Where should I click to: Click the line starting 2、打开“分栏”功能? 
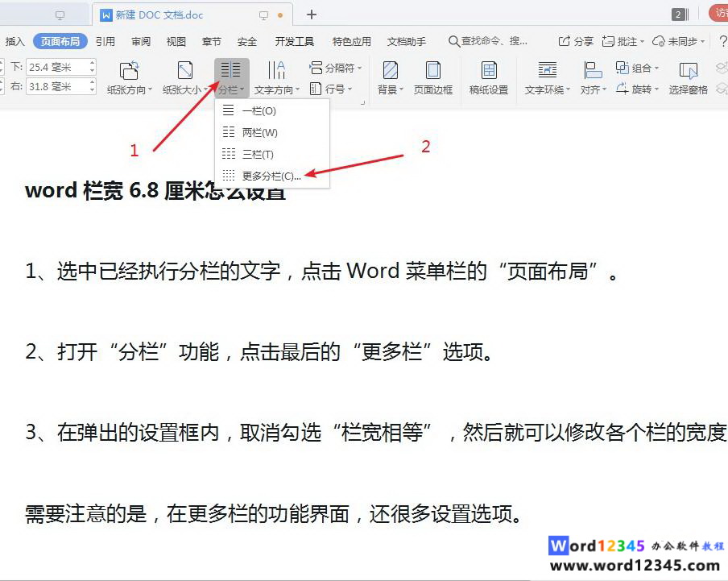pos(259,351)
